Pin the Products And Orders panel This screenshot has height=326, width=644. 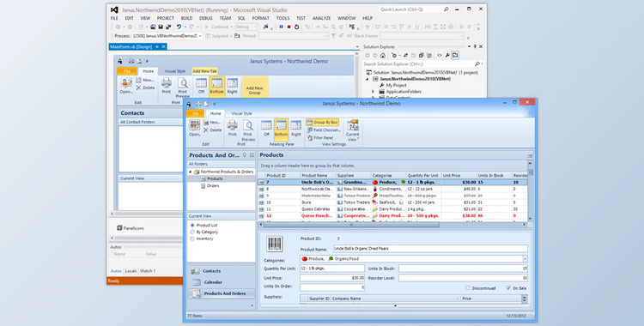click(x=245, y=155)
